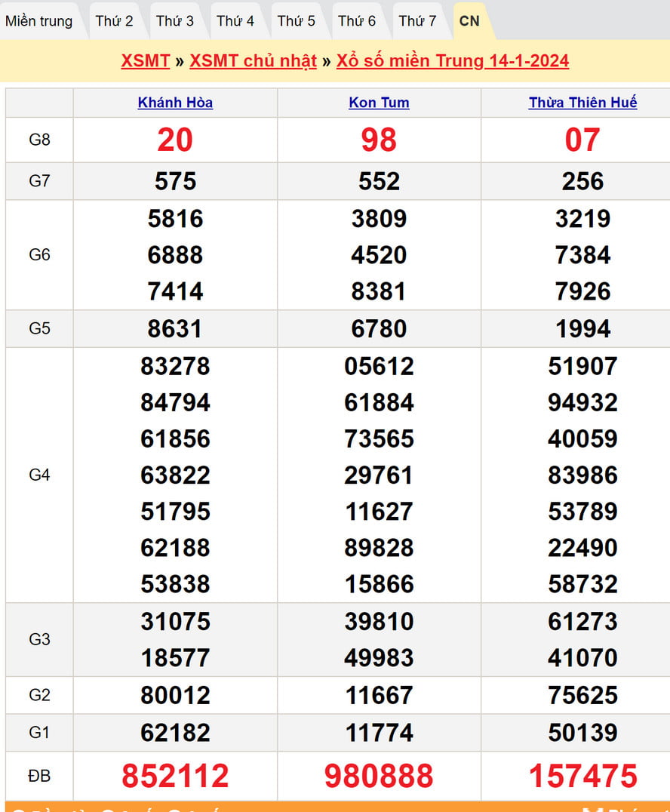Open the Thứ 5 results tab
Screen dimensions: 670x812
click(296, 21)
